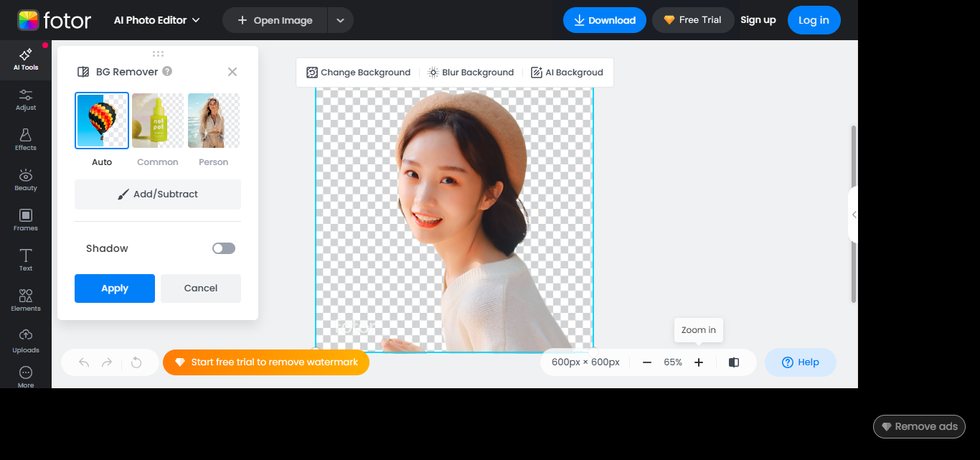Click Blur Background tab
Screen dimensions: 980x460
tap(471, 72)
